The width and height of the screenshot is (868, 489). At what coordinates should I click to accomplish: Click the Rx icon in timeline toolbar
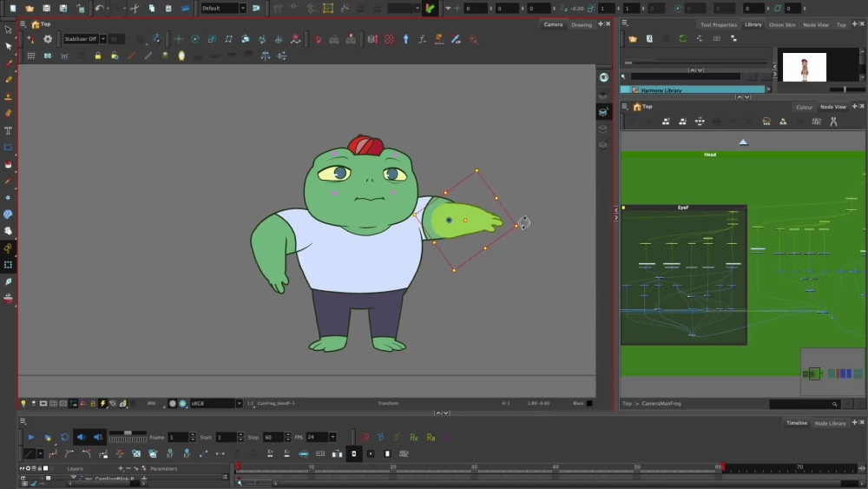click(x=413, y=438)
